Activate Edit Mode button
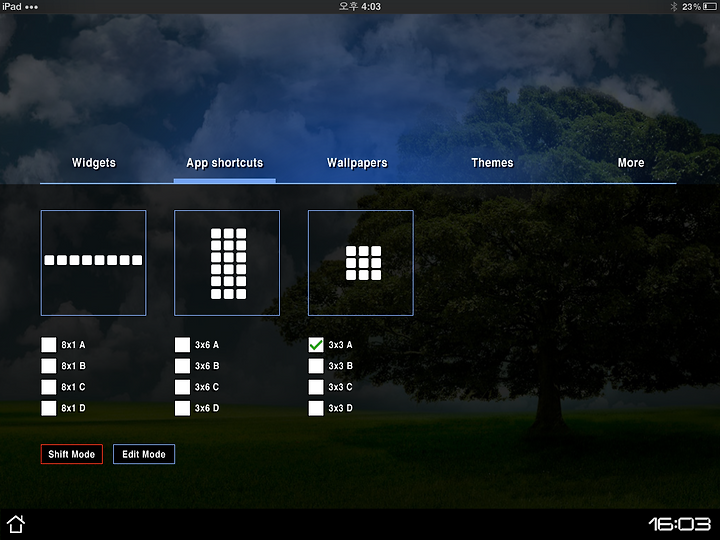Image resolution: width=720 pixels, height=540 pixels. pyautogui.click(x=144, y=454)
